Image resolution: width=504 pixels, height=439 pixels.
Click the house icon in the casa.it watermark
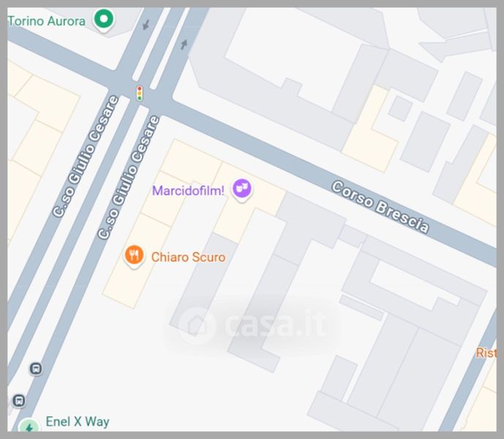click(197, 326)
